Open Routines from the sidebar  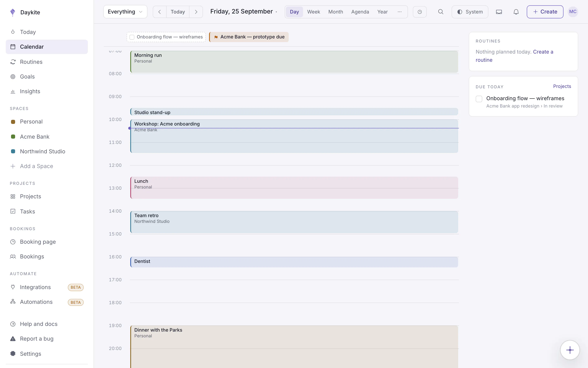pyautogui.click(x=47, y=62)
